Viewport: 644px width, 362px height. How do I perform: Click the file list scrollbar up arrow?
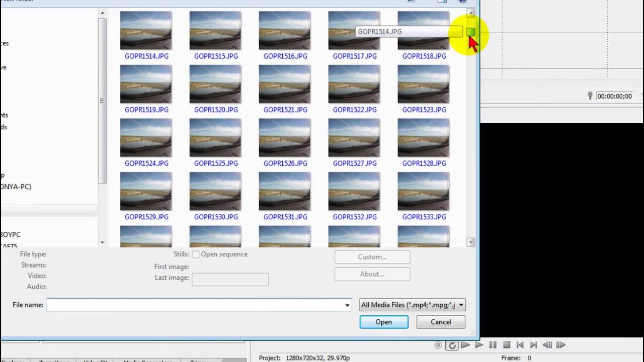471,13
